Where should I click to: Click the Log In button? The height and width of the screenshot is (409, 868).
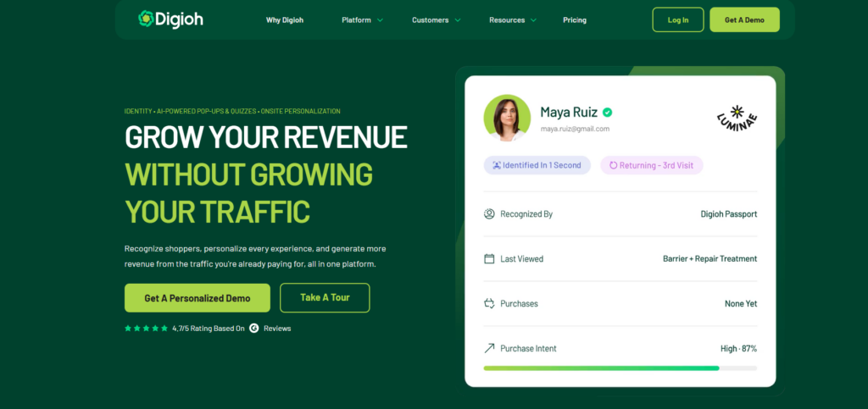(x=678, y=19)
